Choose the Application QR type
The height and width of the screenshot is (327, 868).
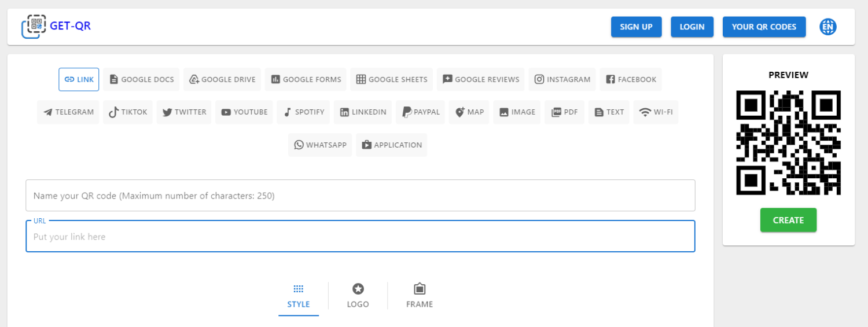click(392, 145)
